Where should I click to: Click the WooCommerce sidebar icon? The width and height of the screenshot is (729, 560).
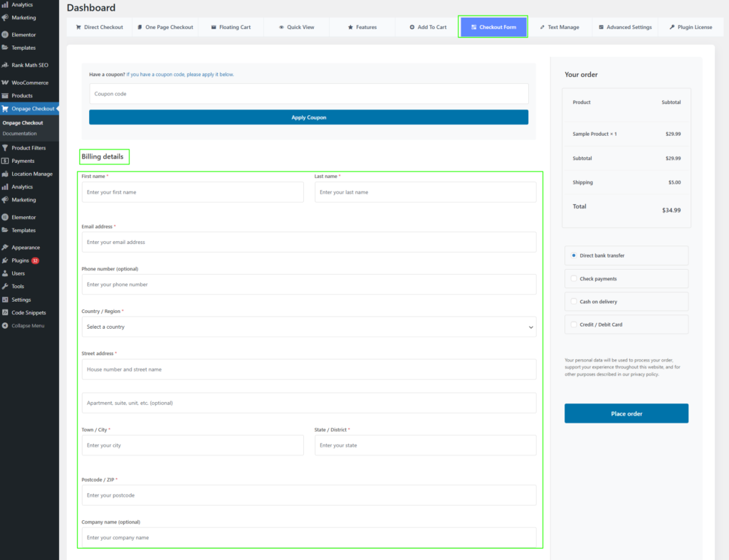point(6,83)
